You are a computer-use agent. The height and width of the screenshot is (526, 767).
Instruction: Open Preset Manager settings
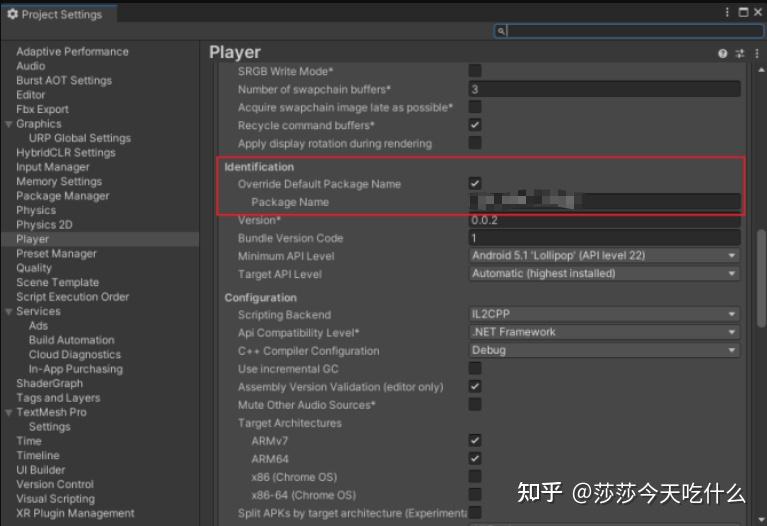(x=56, y=254)
